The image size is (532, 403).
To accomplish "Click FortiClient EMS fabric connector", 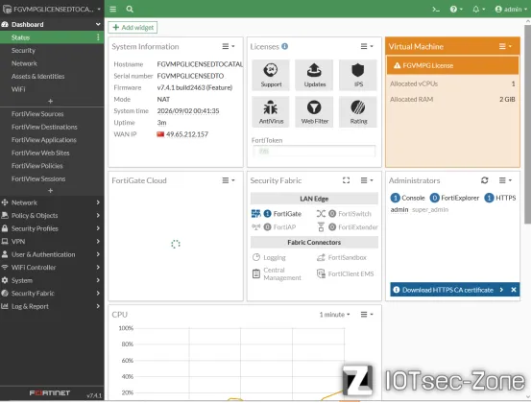I will point(345,273).
